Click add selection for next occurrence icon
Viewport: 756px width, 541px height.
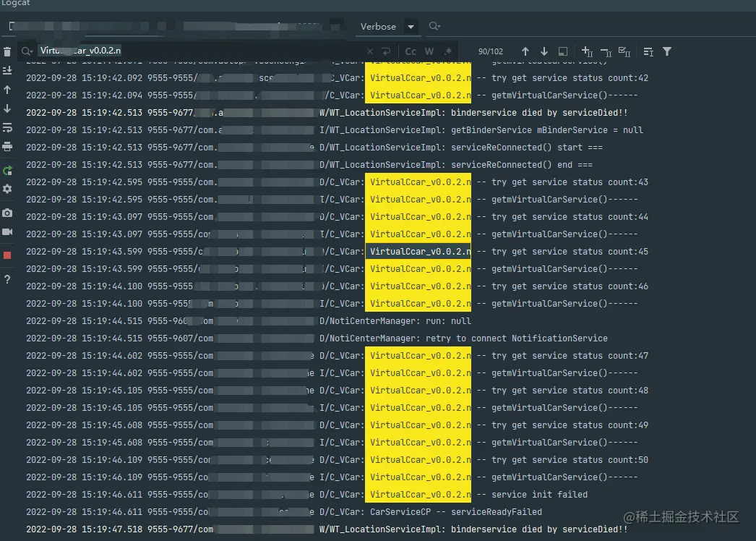(x=587, y=51)
